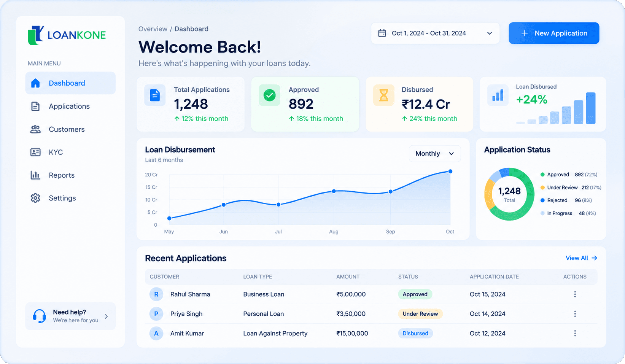Click the donut chart center total

pyautogui.click(x=509, y=194)
